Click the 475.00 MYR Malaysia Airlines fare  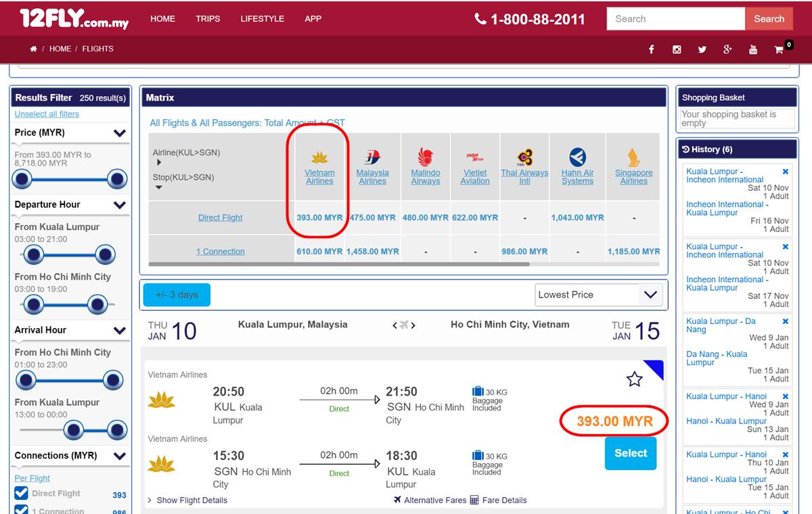tap(373, 218)
